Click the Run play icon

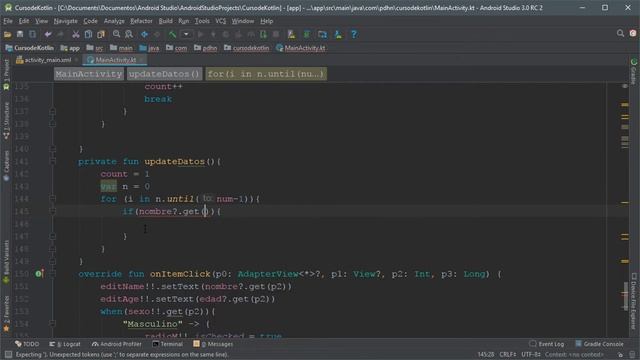[x=200, y=34]
